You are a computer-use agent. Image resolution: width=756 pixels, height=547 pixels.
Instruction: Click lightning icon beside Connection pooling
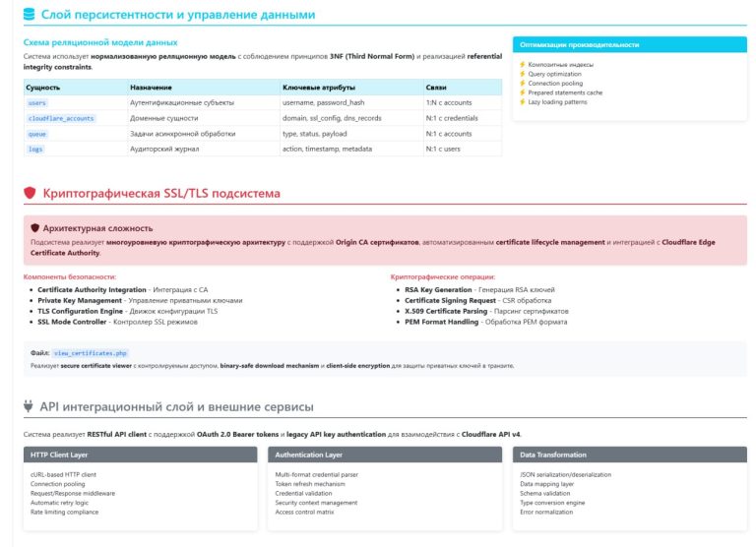click(523, 84)
